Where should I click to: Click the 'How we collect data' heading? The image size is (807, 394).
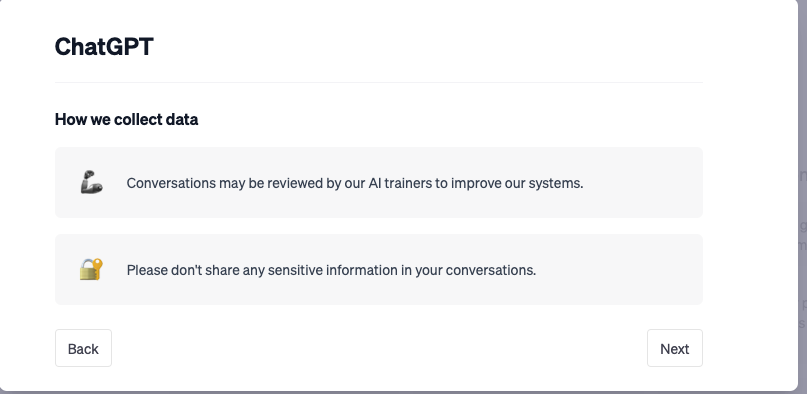point(127,119)
